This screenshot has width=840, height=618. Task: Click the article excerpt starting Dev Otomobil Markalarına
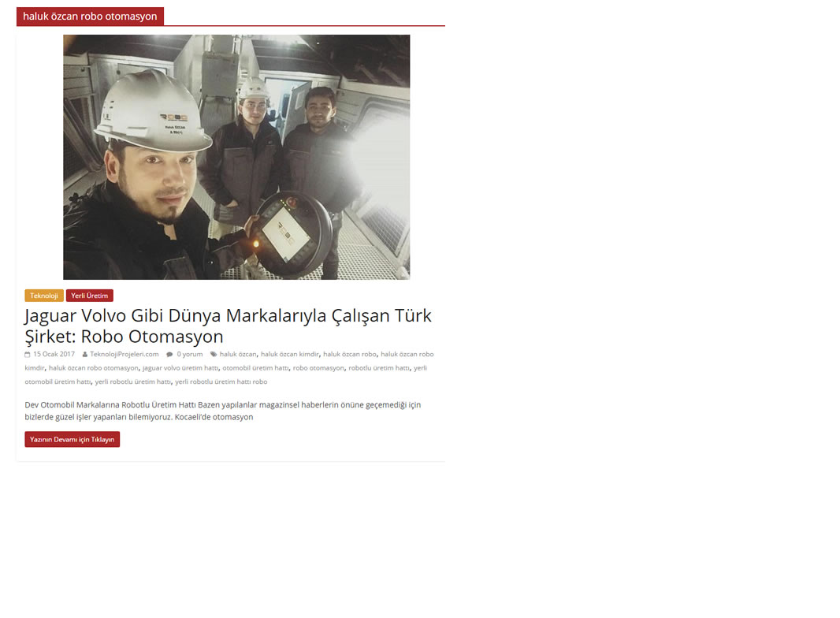click(223, 411)
